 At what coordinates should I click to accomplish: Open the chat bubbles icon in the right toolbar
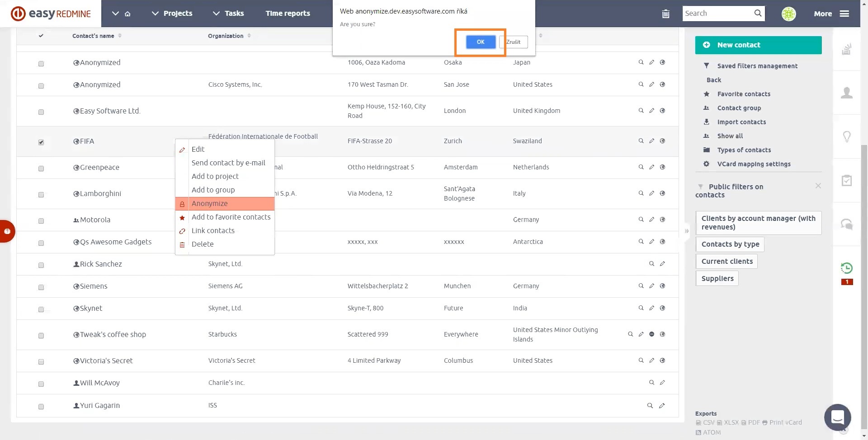point(847,224)
